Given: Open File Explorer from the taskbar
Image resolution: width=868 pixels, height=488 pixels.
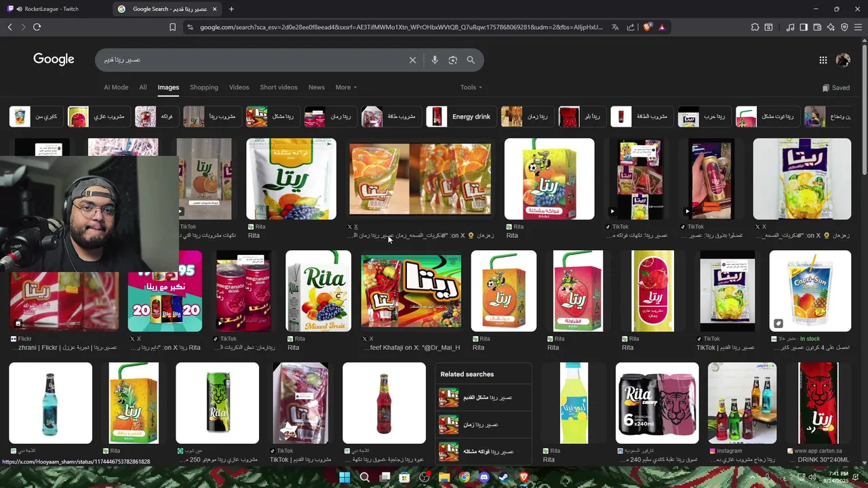Looking at the screenshot, I should coord(444,477).
